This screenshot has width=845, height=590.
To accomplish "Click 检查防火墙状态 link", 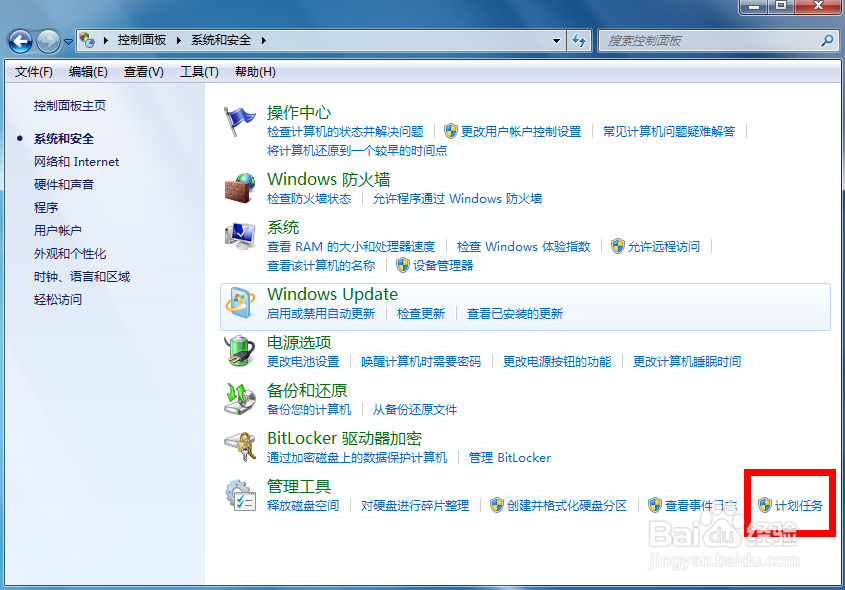I will (x=309, y=199).
